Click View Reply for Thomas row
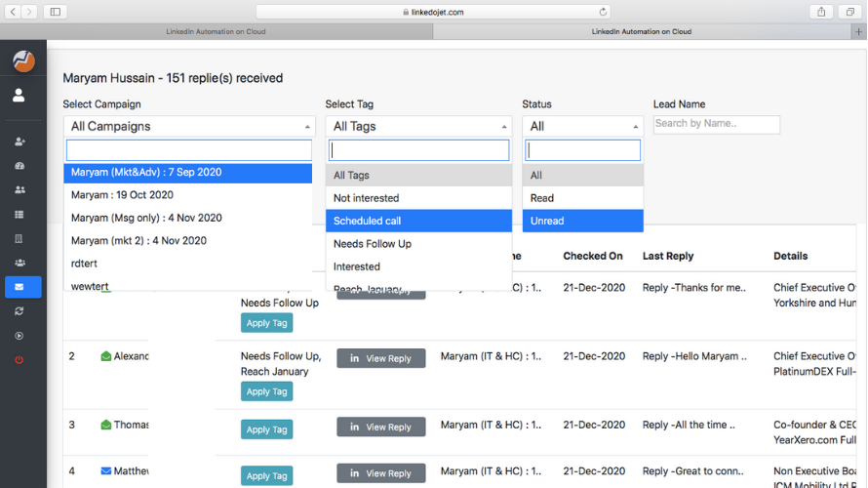868x488 pixels. [381, 427]
